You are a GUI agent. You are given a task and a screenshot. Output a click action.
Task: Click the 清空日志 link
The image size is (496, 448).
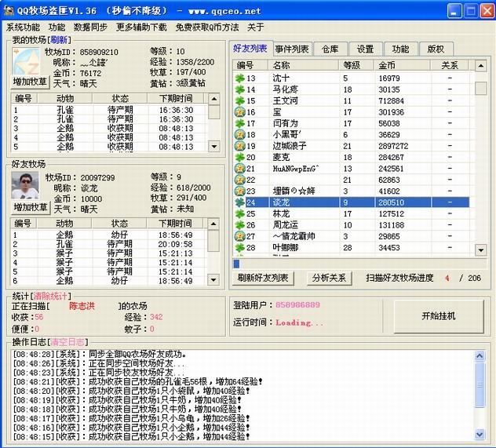coord(67,342)
